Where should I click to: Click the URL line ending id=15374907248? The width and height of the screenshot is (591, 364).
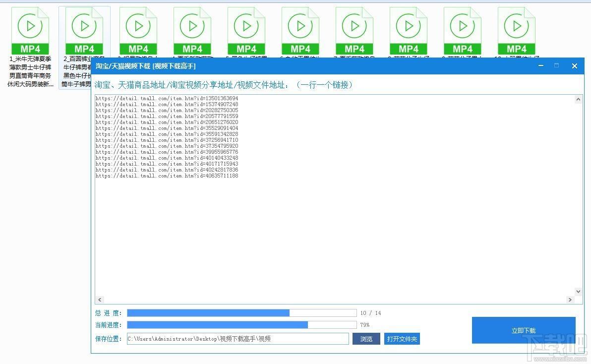point(167,104)
